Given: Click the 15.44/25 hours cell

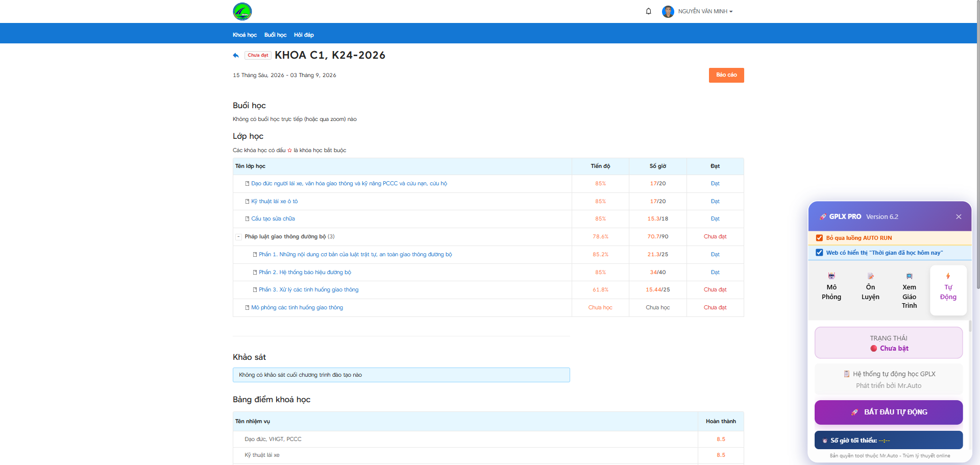Looking at the screenshot, I should click(x=657, y=290).
